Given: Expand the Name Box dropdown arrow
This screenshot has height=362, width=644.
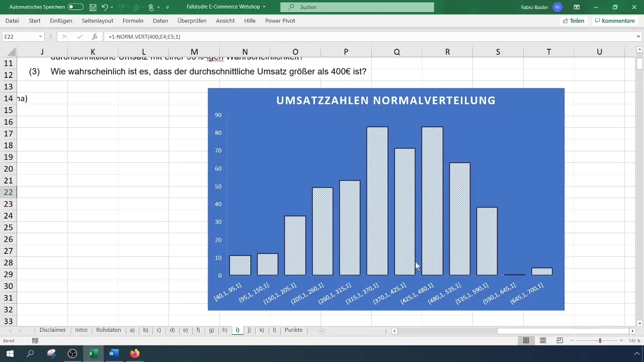Looking at the screenshot, I should pos(40,37).
